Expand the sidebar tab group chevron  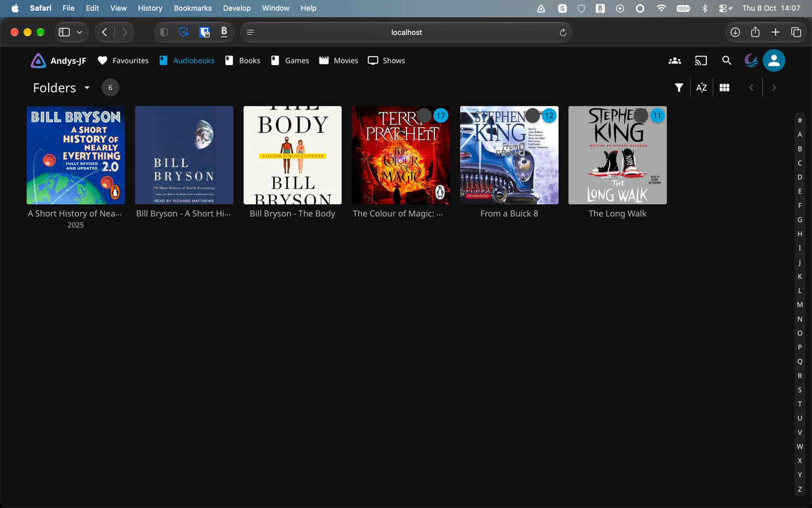coord(79,33)
